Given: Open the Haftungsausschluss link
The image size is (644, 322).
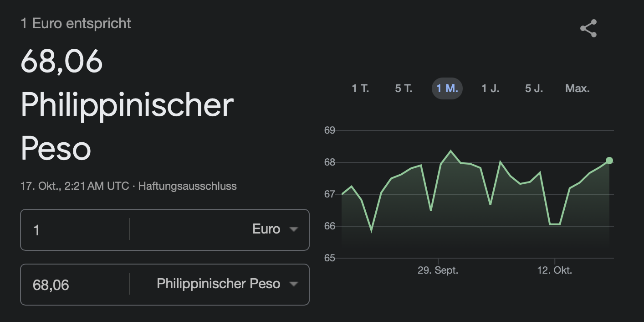Looking at the screenshot, I should pyautogui.click(x=187, y=186).
